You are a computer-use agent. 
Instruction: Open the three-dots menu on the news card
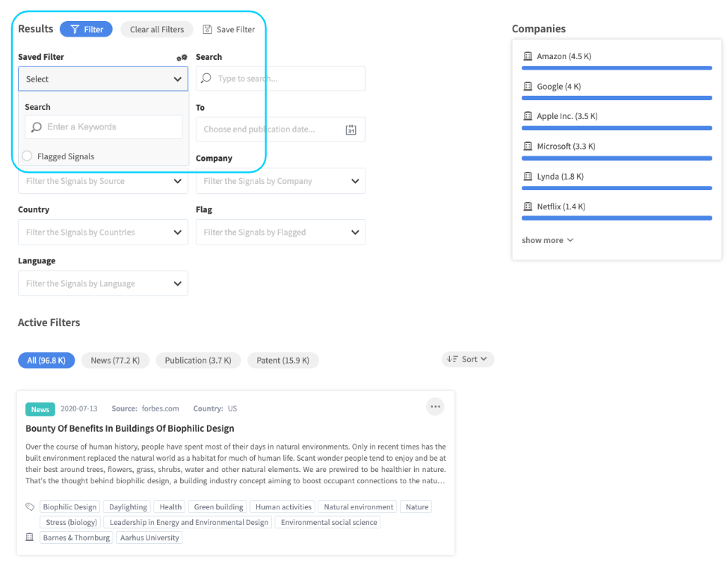coord(435,407)
